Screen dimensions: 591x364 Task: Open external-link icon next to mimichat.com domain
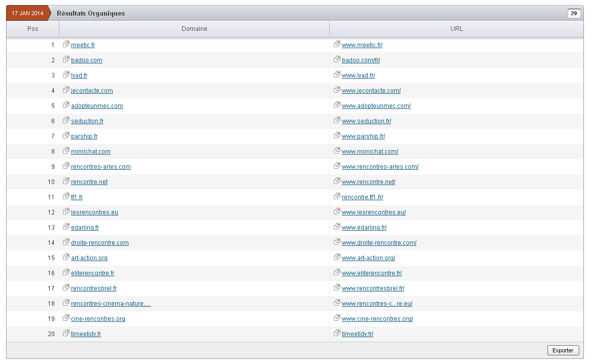click(x=66, y=151)
